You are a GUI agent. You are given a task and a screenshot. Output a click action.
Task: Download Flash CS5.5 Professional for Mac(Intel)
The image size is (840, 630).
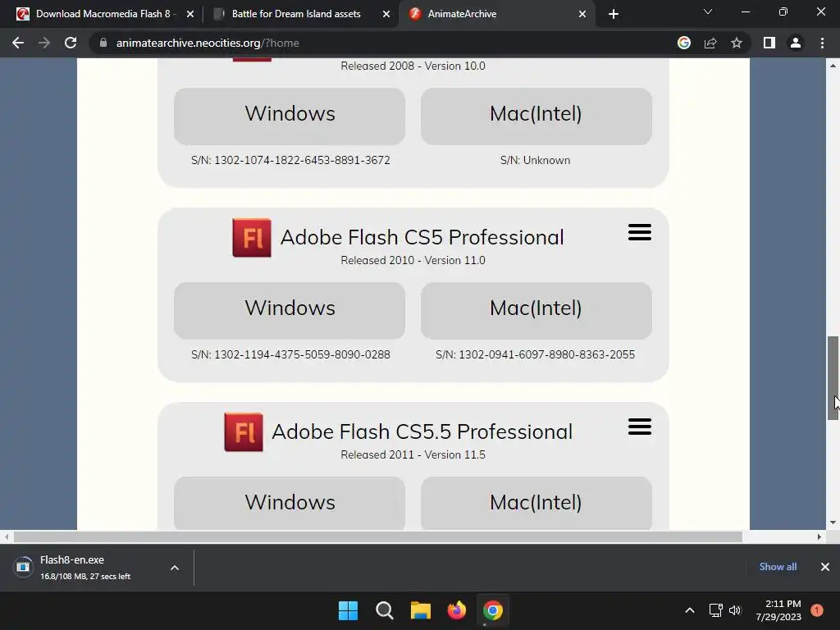[x=536, y=503]
